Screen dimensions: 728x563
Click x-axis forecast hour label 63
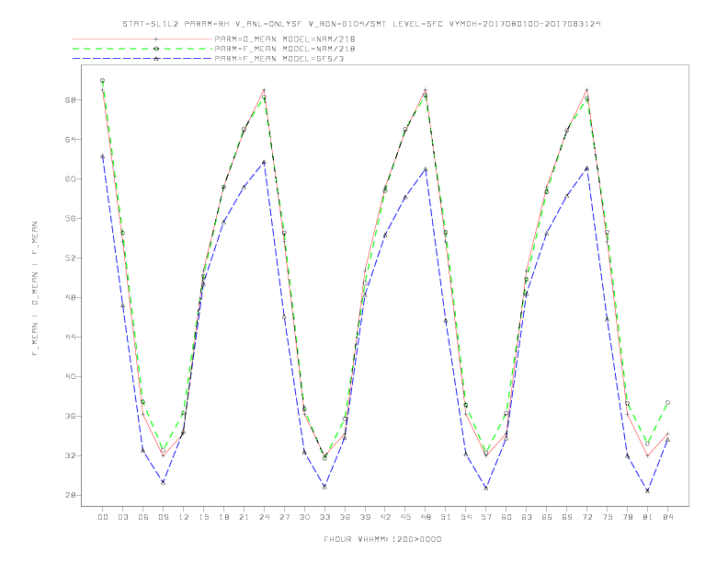click(527, 517)
